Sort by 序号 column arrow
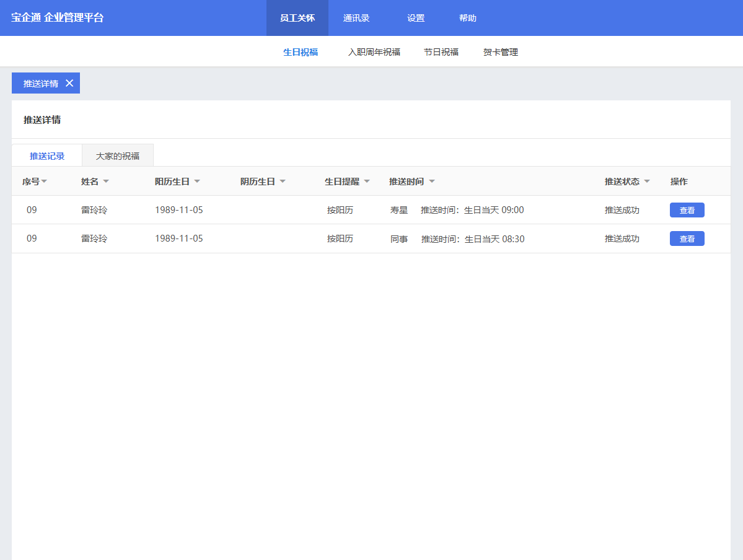 (45, 182)
